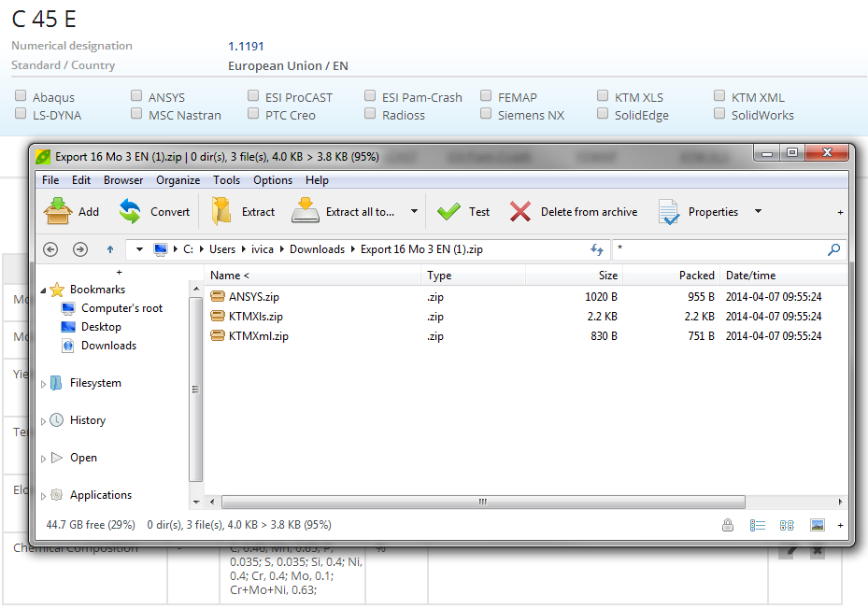868x609 pixels.
Task: Open the Properties dropdown arrow
Action: (759, 211)
